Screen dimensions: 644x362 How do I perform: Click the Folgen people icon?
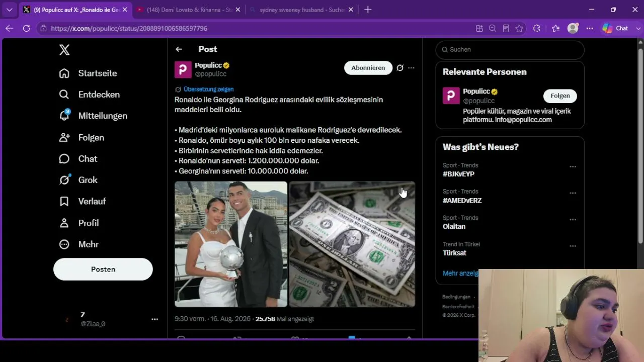point(64,137)
